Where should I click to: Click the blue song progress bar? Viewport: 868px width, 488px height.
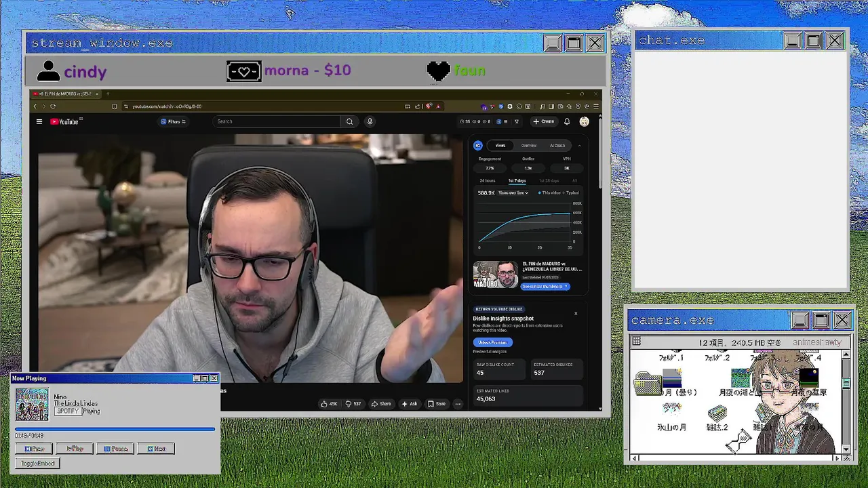(115, 429)
